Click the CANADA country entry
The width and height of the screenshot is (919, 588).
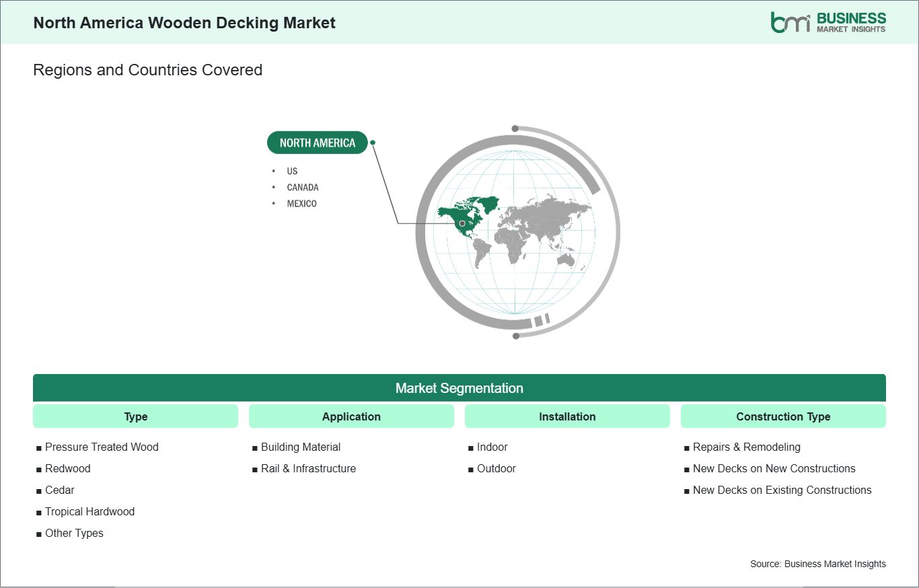pyautogui.click(x=303, y=187)
